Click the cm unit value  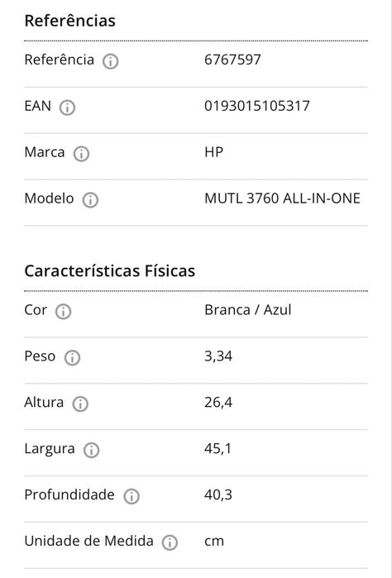[214, 542]
